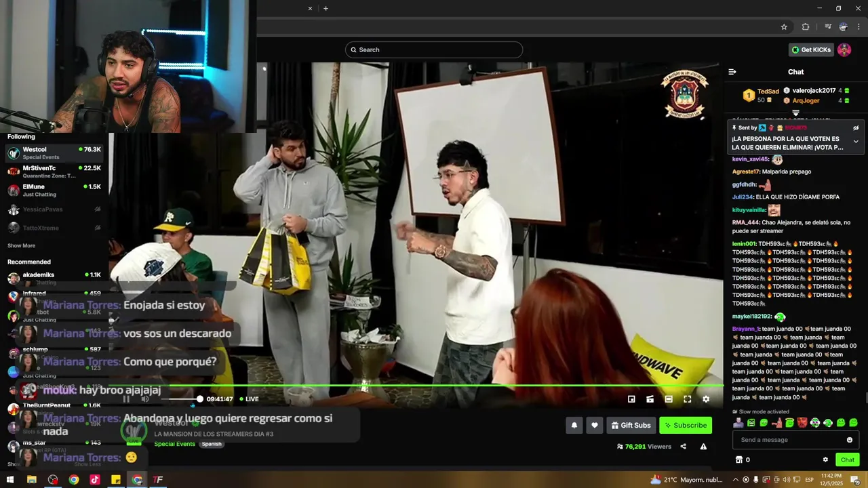868x488 pixels.
Task: Open kevin_xavi45 chat username
Action: [750, 159]
